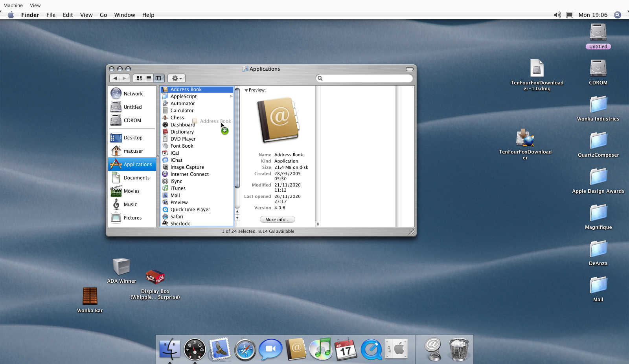Open the volume control in menu bar
The image size is (629, 364).
[x=557, y=15]
